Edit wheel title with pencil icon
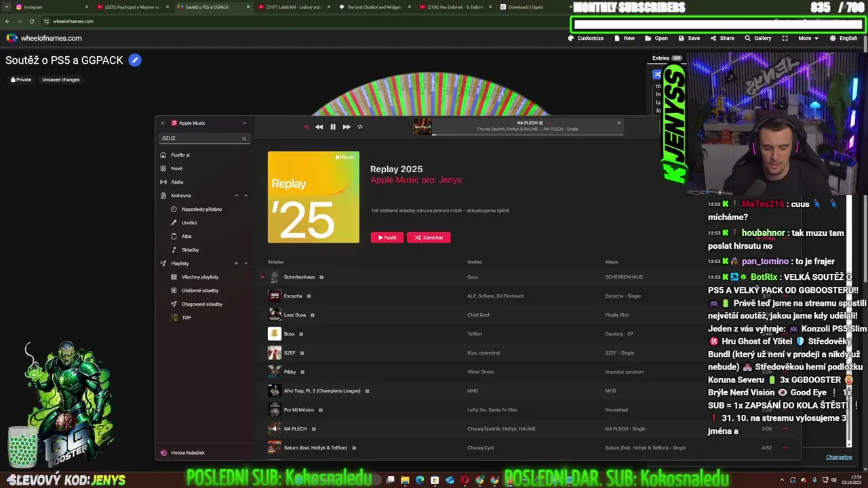The width and height of the screenshot is (868, 488). [135, 60]
